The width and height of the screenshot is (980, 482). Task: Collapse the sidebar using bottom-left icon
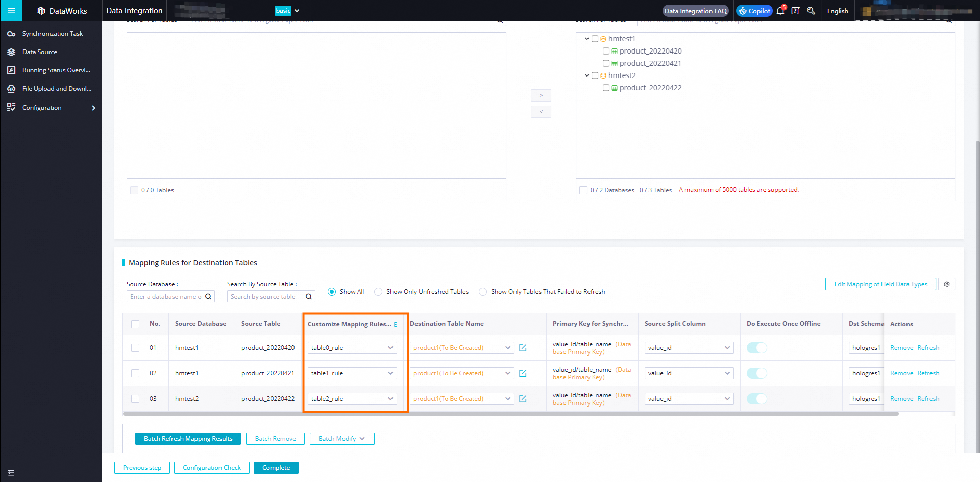[11, 473]
